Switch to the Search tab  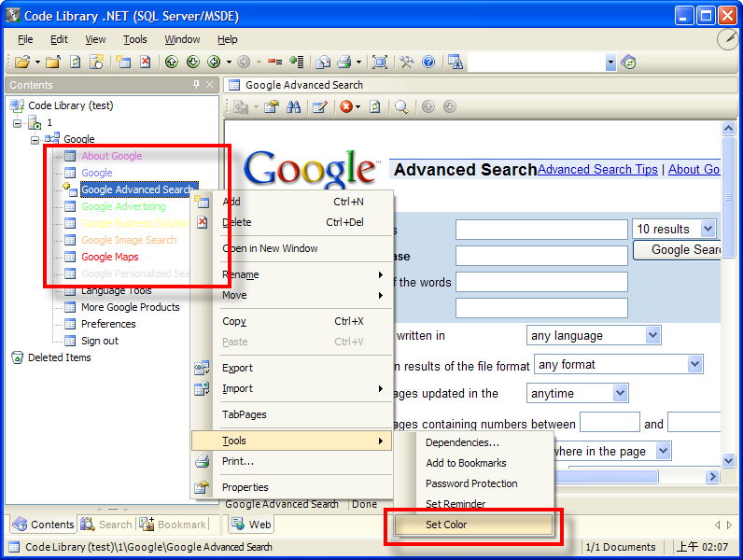pyautogui.click(x=107, y=525)
